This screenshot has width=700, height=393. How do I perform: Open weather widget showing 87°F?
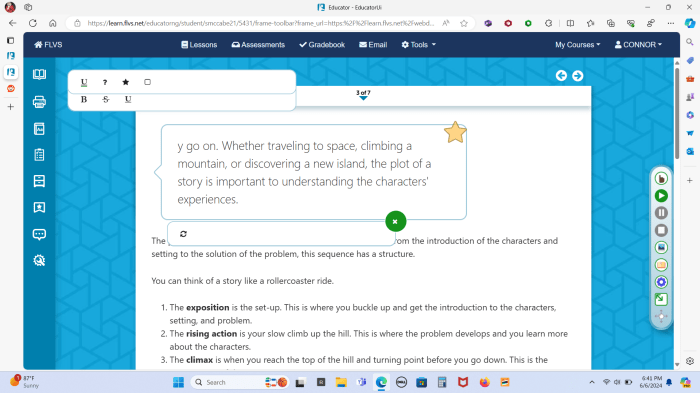click(x=25, y=382)
